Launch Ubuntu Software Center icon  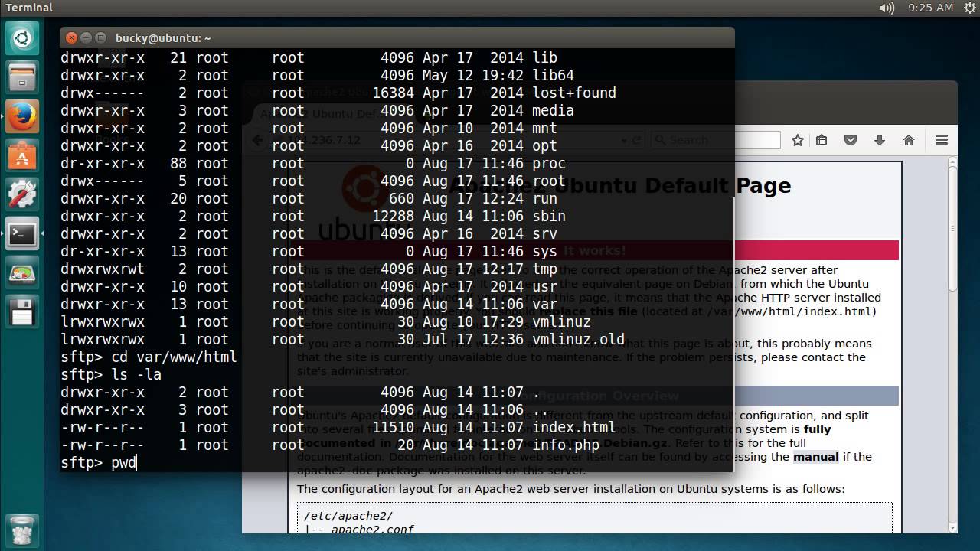pos(22,156)
